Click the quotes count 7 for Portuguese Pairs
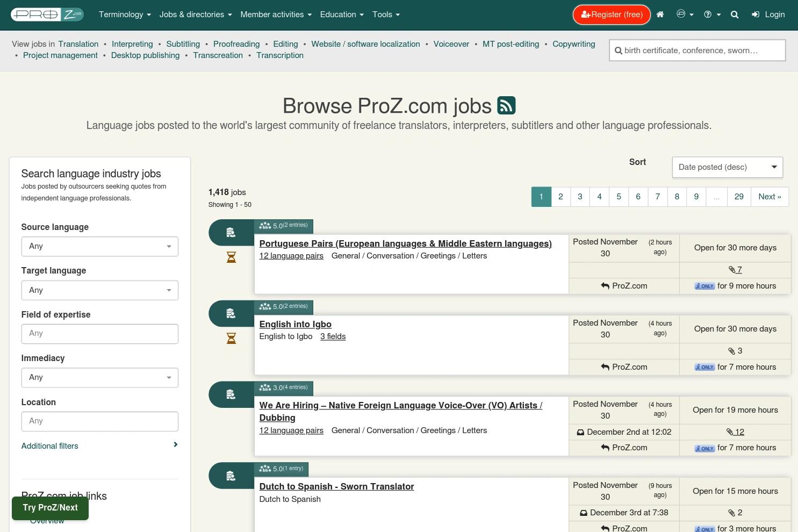The image size is (798, 532). 735,270
